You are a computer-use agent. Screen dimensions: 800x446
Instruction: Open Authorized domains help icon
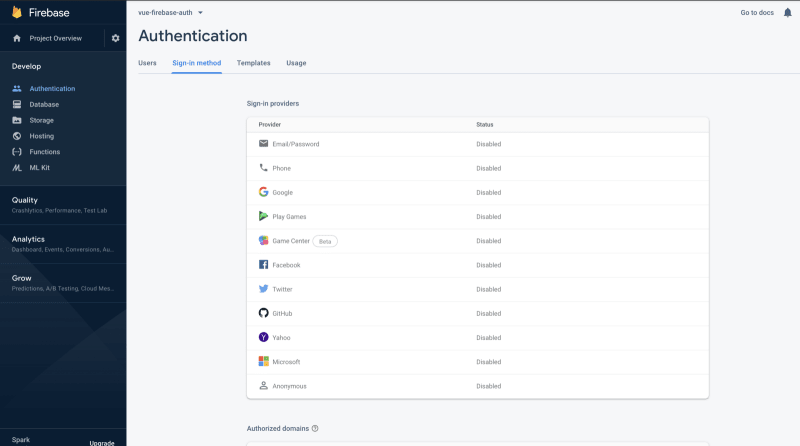point(315,429)
